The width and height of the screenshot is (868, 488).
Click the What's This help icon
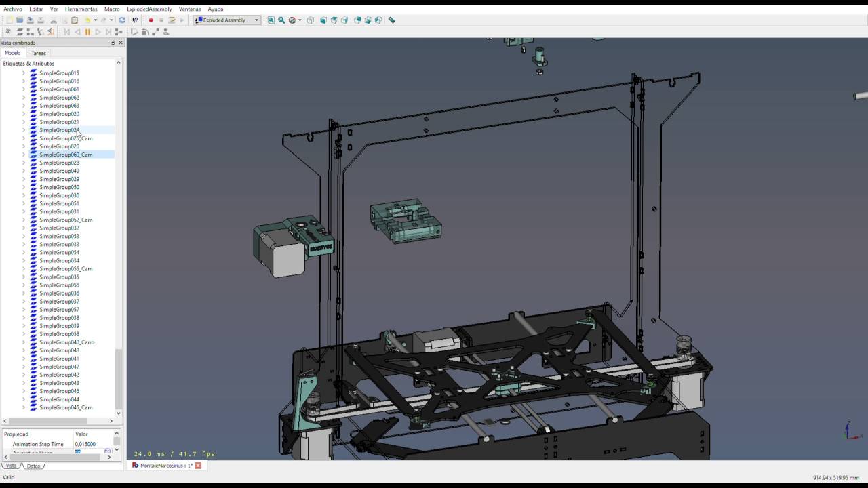135,20
